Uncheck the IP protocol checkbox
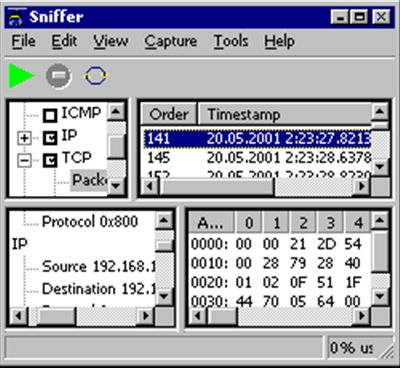400x368 pixels. click(50, 138)
